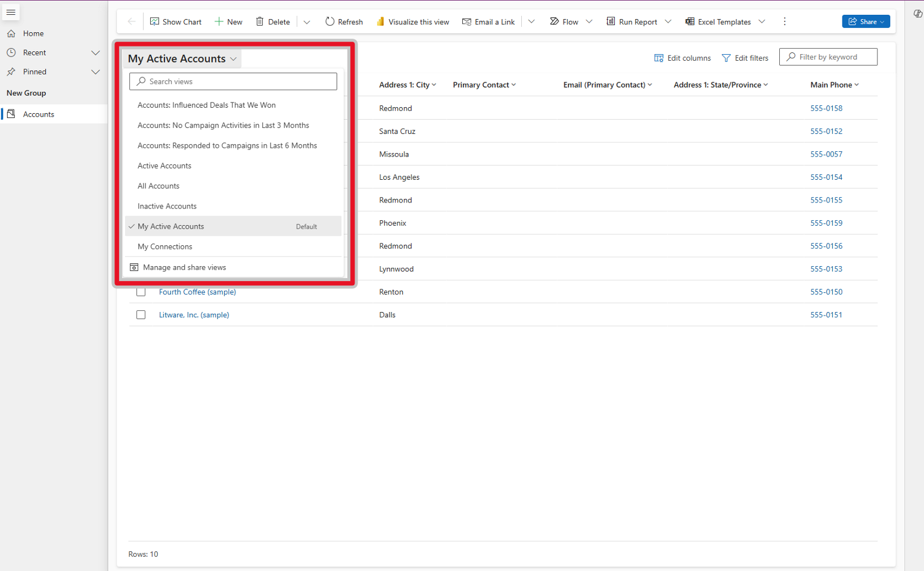This screenshot has width=924, height=571.
Task: Expand the Run Report dropdown chevron
Action: 668,21
